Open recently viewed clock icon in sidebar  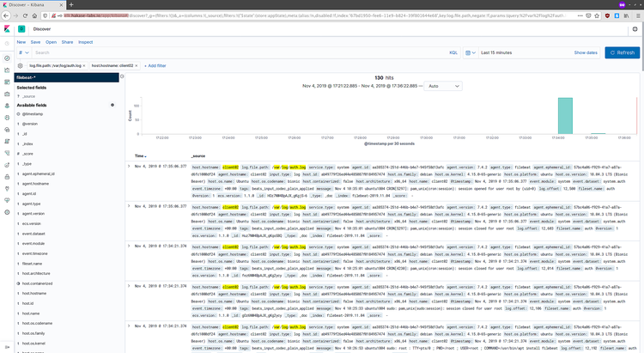(7, 44)
